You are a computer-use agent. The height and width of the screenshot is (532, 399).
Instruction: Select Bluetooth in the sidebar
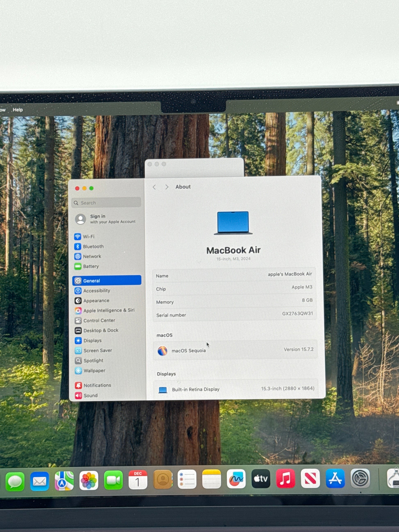coord(93,246)
